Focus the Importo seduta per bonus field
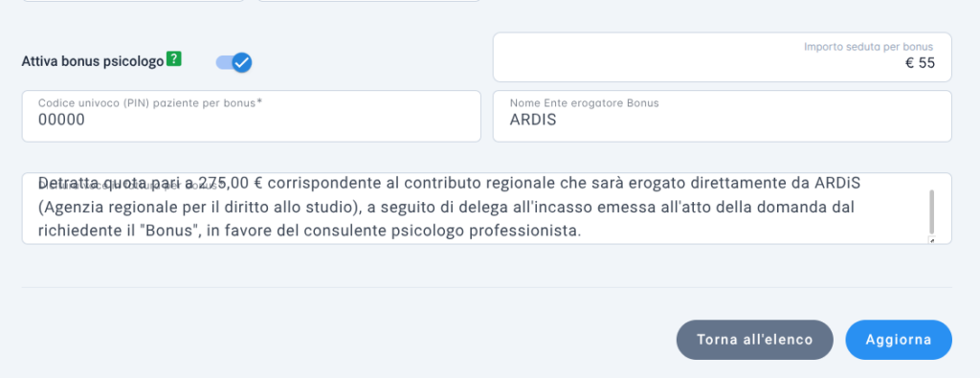Viewport: 980px width, 378px height. pyautogui.click(x=722, y=56)
